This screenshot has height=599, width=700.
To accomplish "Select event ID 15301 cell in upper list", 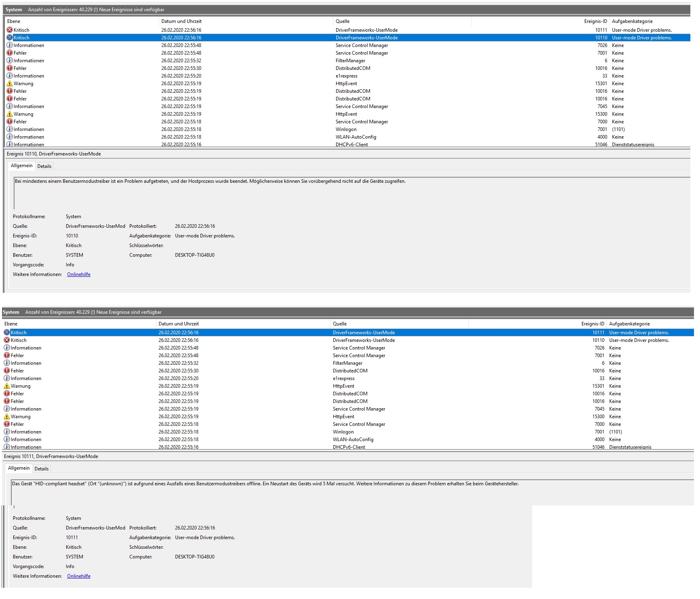I will pyautogui.click(x=601, y=84).
